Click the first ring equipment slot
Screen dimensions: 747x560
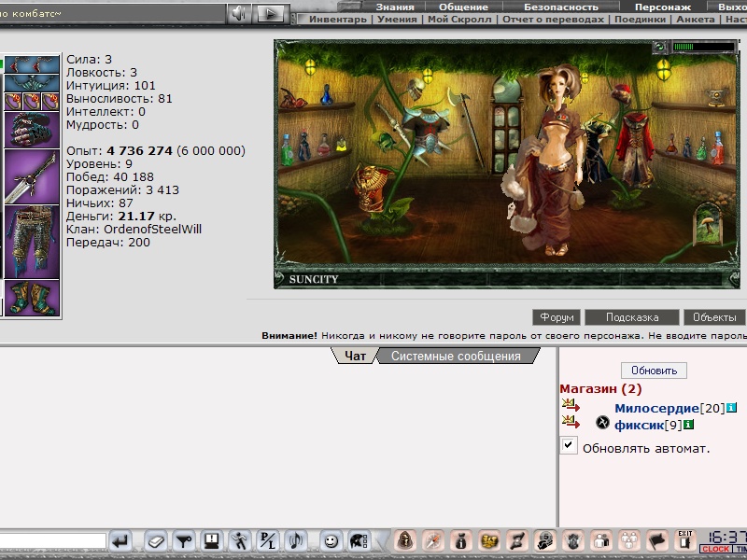point(13,102)
